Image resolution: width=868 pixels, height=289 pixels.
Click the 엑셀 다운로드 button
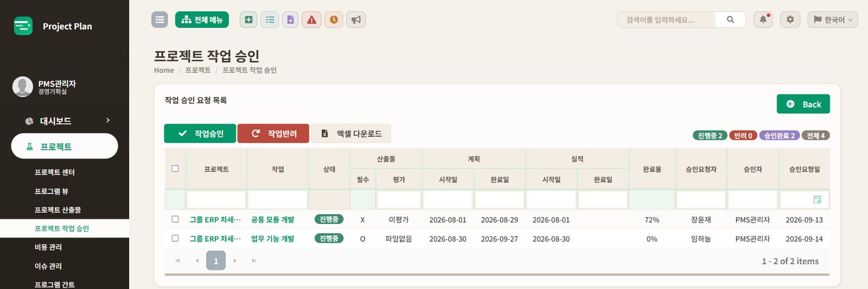pyautogui.click(x=351, y=133)
